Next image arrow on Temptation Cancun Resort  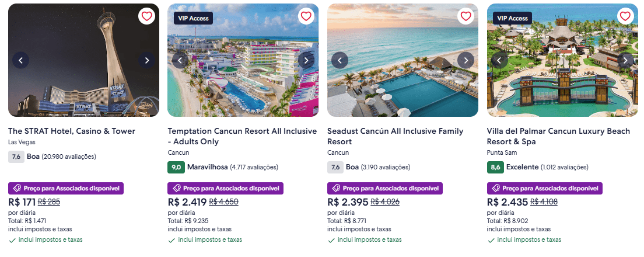[306, 60]
